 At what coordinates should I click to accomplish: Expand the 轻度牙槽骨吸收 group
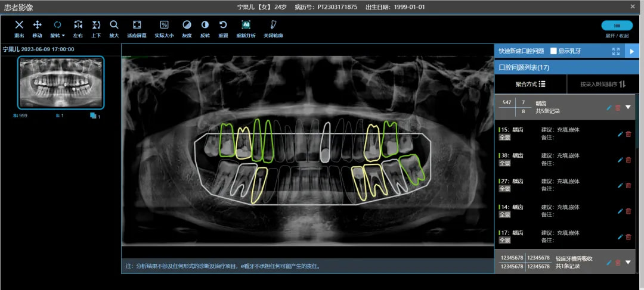(x=628, y=261)
